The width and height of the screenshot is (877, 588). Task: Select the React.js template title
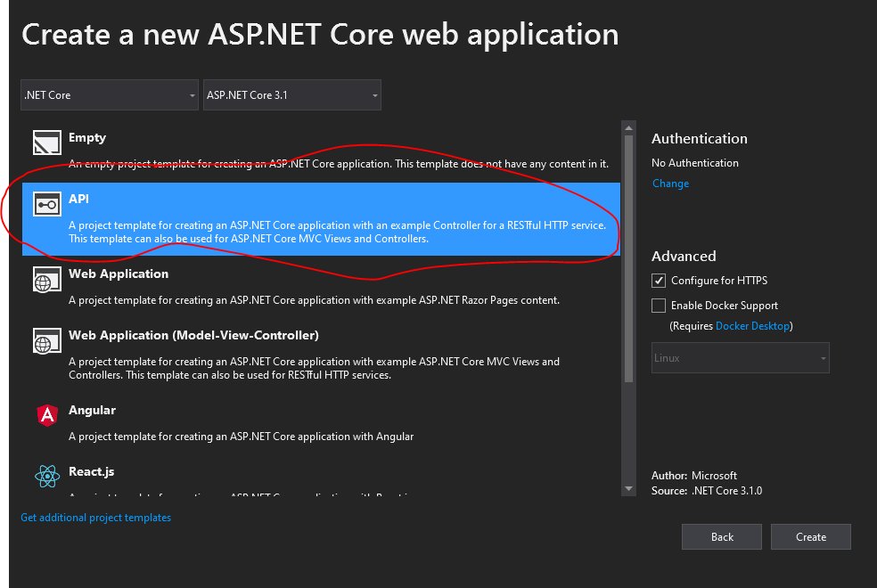[92, 472]
